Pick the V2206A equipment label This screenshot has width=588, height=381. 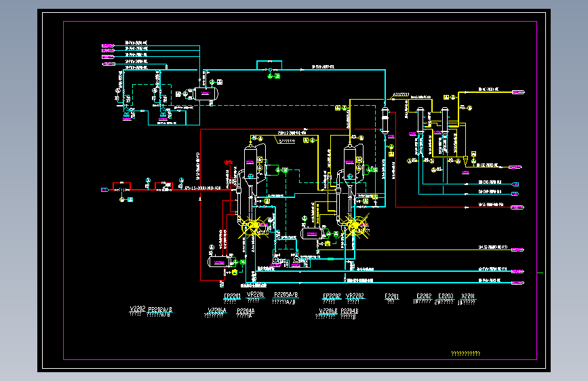point(217,310)
